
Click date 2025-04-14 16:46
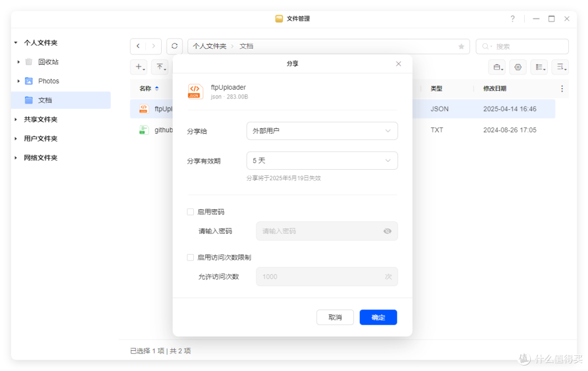coord(510,109)
